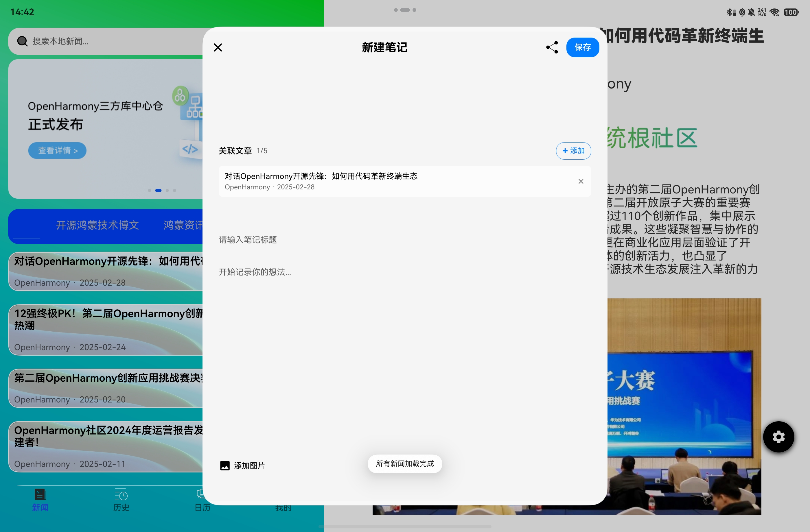Tap the search magnifier icon
Image resolution: width=810 pixels, height=532 pixels.
coord(22,41)
